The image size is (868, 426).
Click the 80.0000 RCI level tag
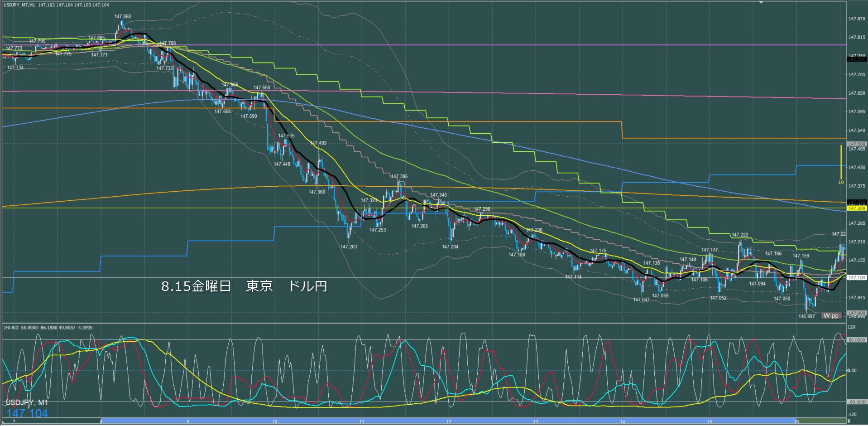(857, 340)
